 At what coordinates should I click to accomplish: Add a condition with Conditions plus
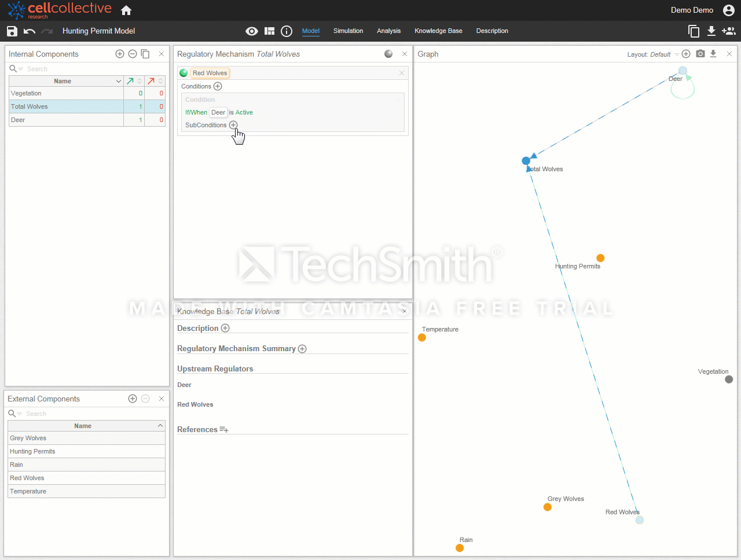pyautogui.click(x=218, y=86)
